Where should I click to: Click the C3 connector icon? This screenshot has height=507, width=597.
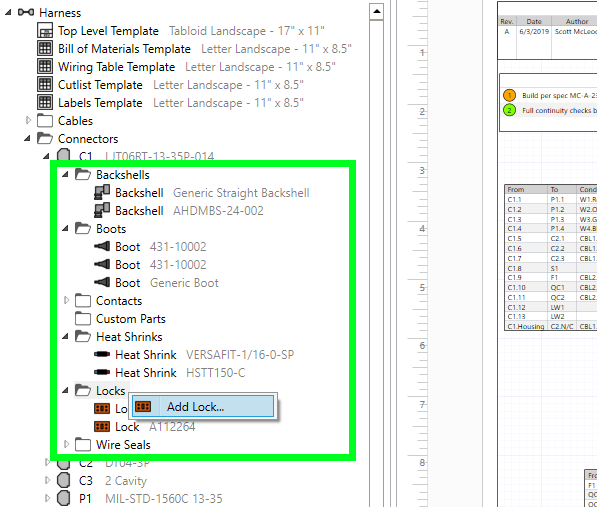(x=64, y=480)
